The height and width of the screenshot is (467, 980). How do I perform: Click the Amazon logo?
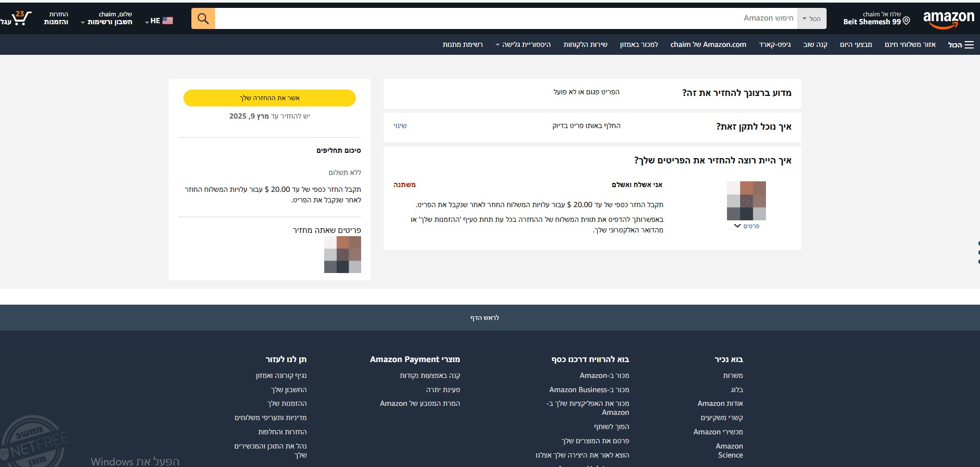[948, 20]
